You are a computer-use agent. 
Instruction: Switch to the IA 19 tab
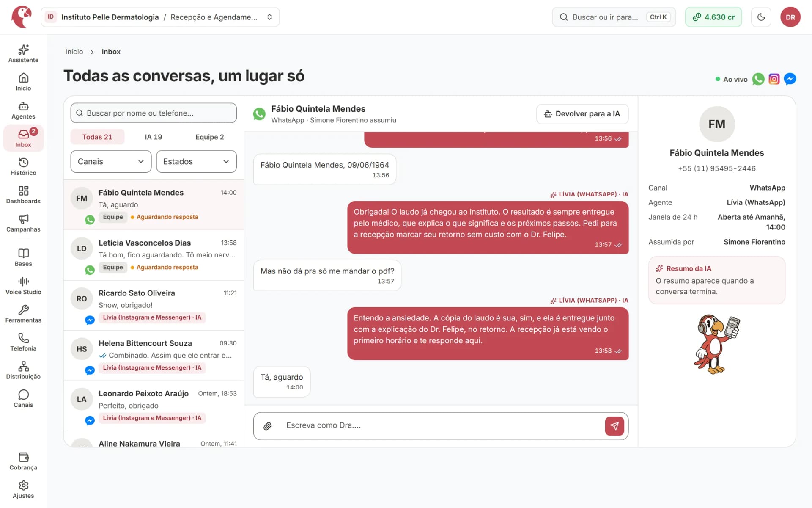(x=154, y=137)
